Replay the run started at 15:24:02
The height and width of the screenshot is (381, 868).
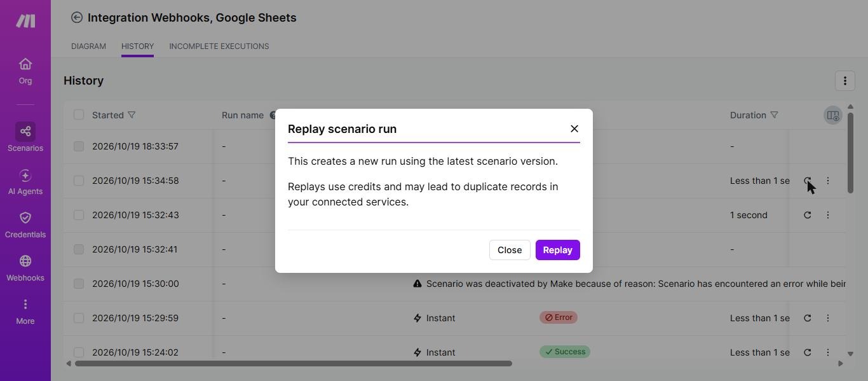click(808, 352)
